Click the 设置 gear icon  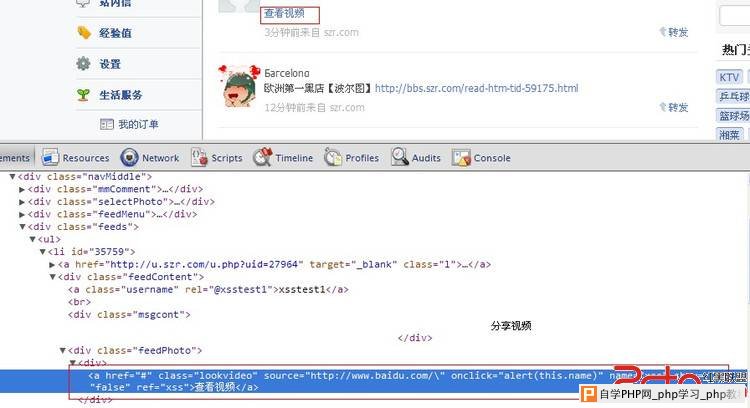(83, 64)
